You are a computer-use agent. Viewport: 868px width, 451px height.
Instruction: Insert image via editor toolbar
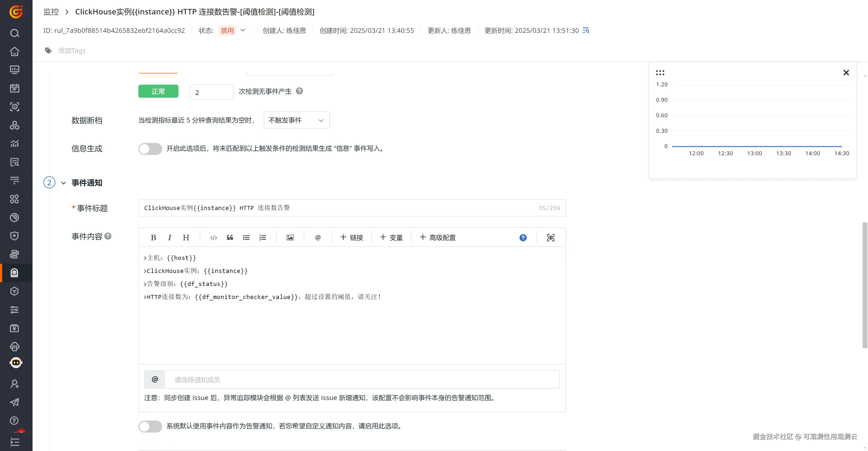pyautogui.click(x=290, y=238)
